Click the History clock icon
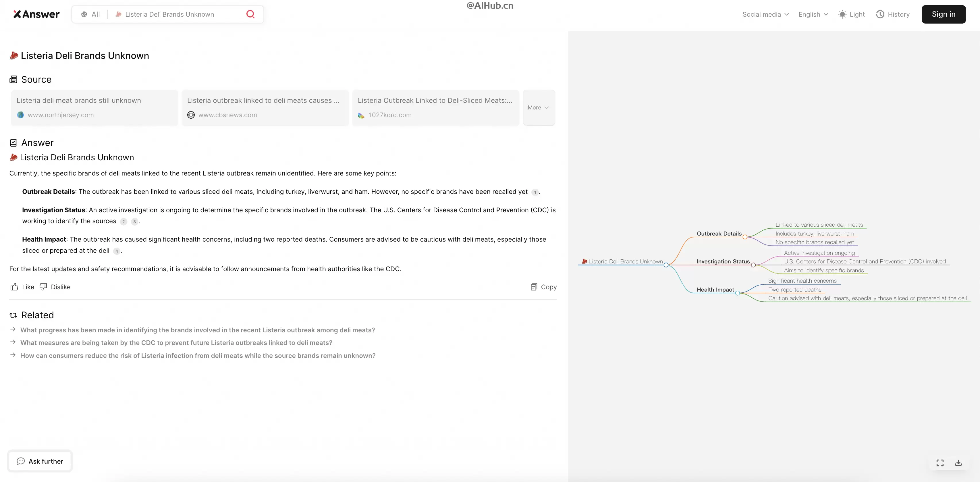The height and width of the screenshot is (482, 980). 880,14
